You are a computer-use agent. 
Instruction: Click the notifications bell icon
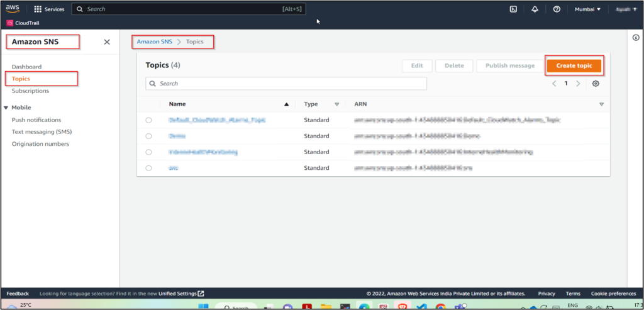(x=535, y=9)
